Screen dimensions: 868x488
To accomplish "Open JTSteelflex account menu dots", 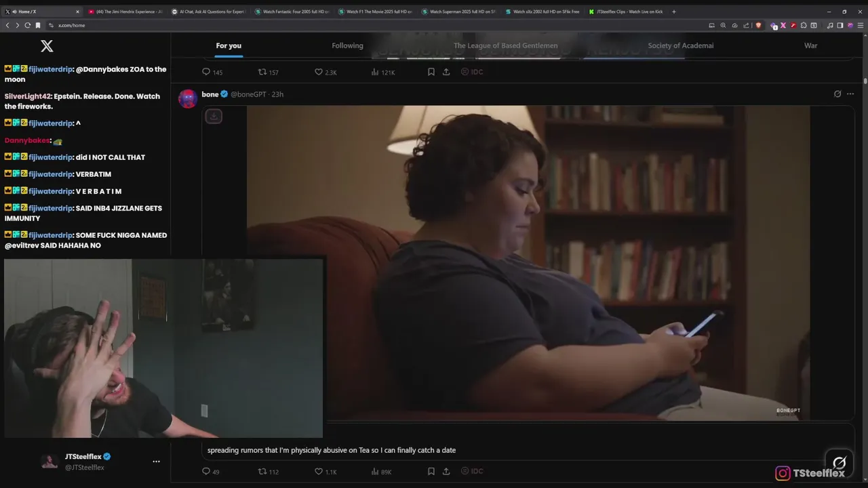I will [156, 462].
